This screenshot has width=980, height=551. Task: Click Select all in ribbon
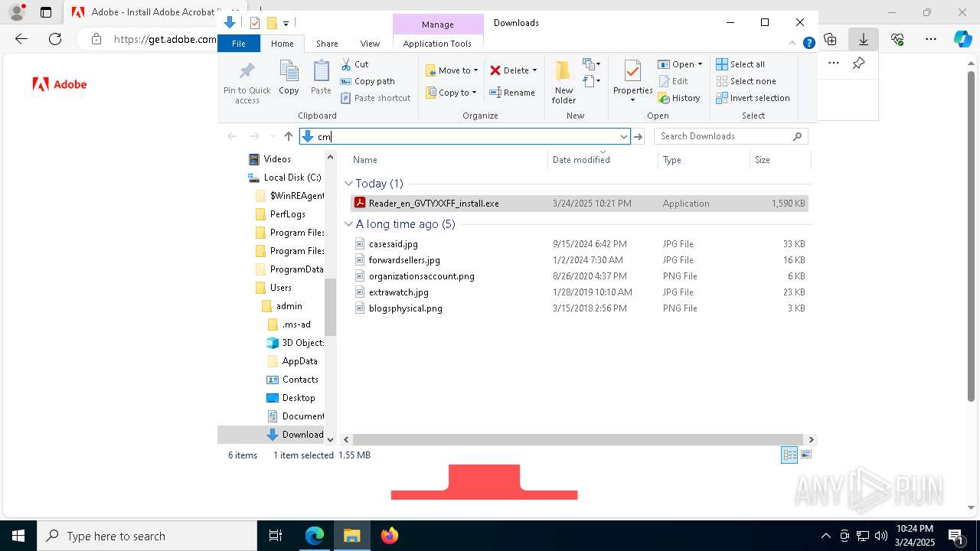pyautogui.click(x=740, y=64)
